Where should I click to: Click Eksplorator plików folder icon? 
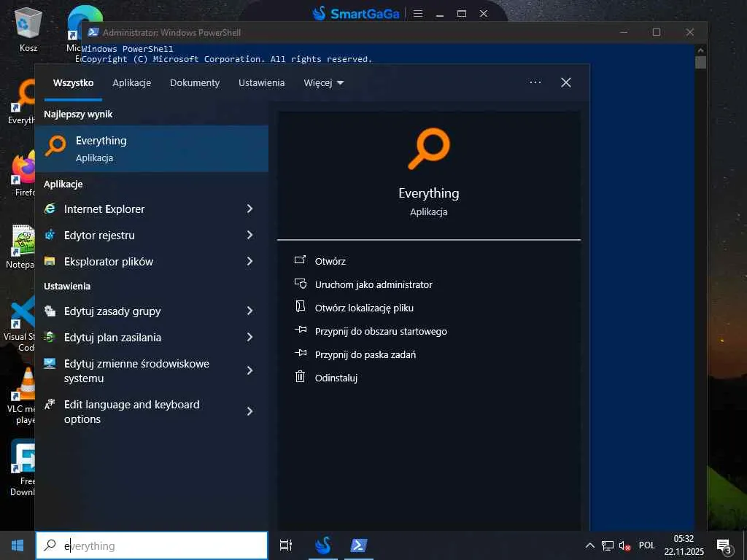click(50, 261)
